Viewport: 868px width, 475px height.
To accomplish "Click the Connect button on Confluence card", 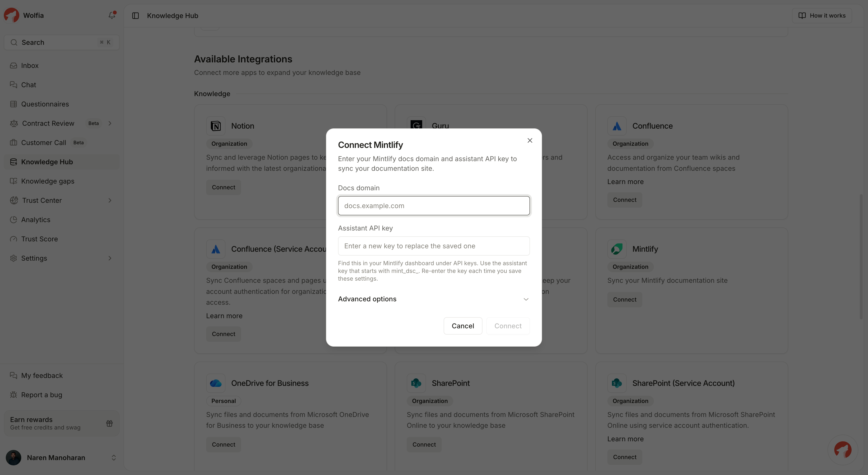I will point(624,200).
